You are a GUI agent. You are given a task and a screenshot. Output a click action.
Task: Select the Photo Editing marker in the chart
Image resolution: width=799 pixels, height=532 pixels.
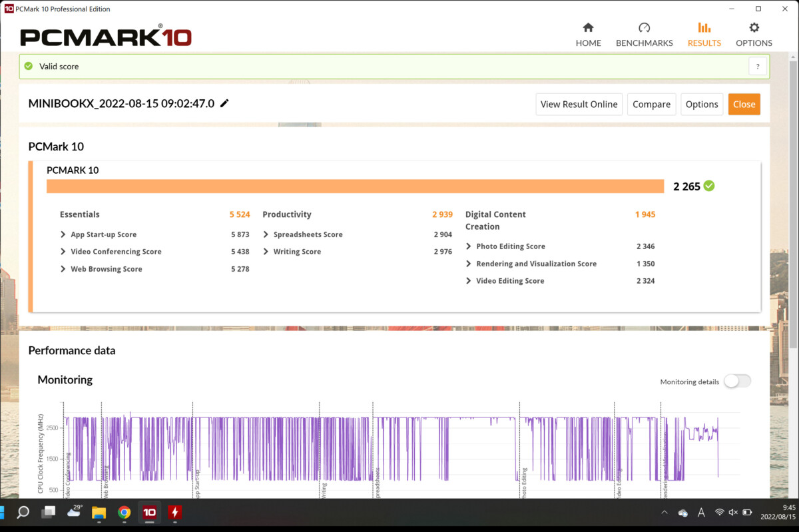coord(524,483)
